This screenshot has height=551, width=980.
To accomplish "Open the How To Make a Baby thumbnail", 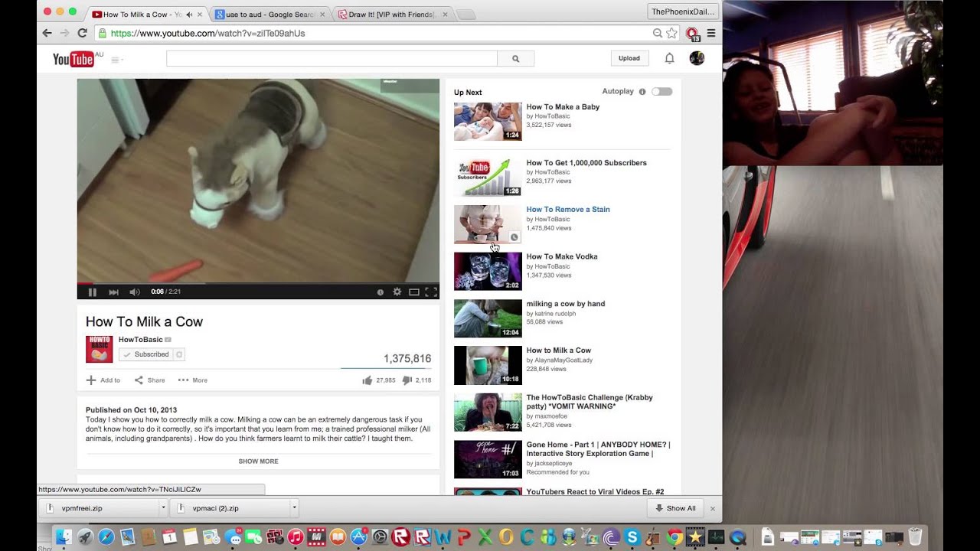I will (x=488, y=122).
